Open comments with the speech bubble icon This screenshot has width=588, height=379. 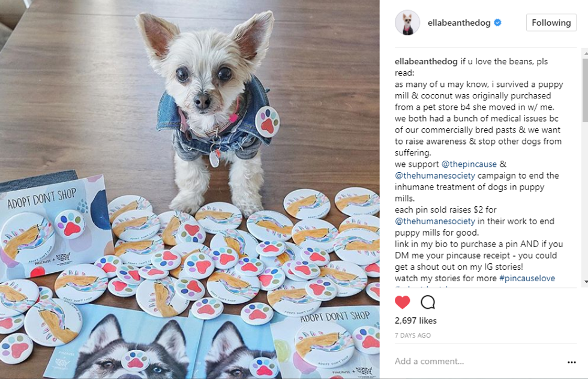[x=427, y=302]
